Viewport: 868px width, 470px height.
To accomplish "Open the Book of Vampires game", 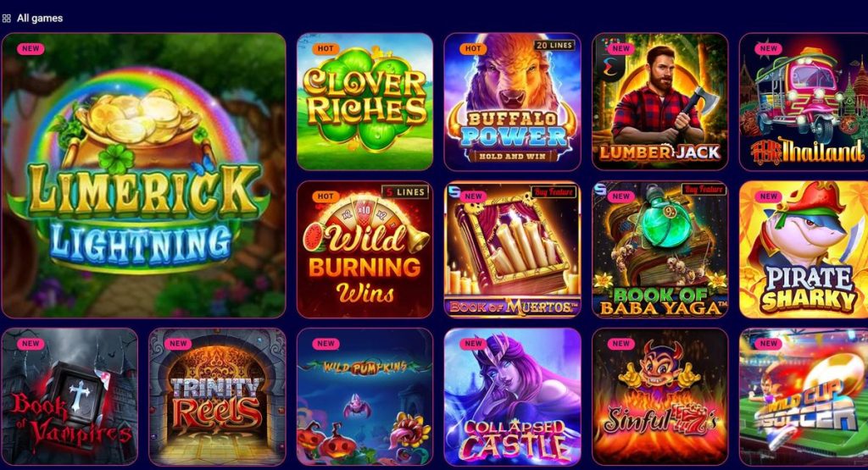I will [x=70, y=396].
